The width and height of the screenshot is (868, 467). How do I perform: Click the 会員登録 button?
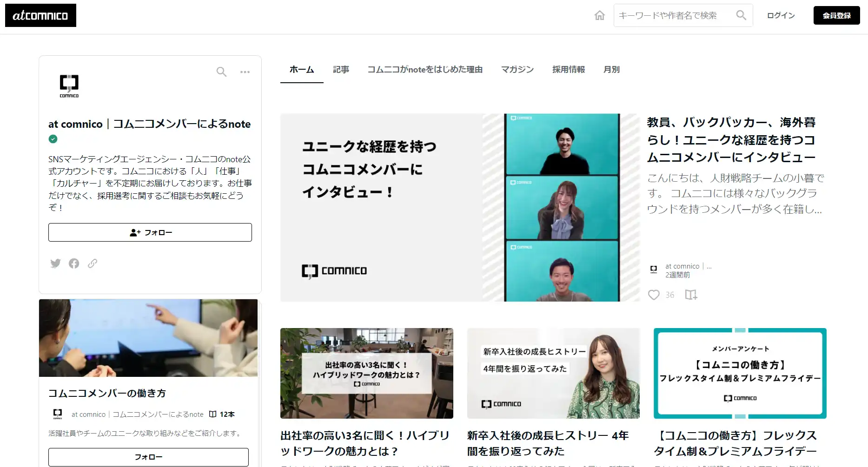(x=836, y=15)
